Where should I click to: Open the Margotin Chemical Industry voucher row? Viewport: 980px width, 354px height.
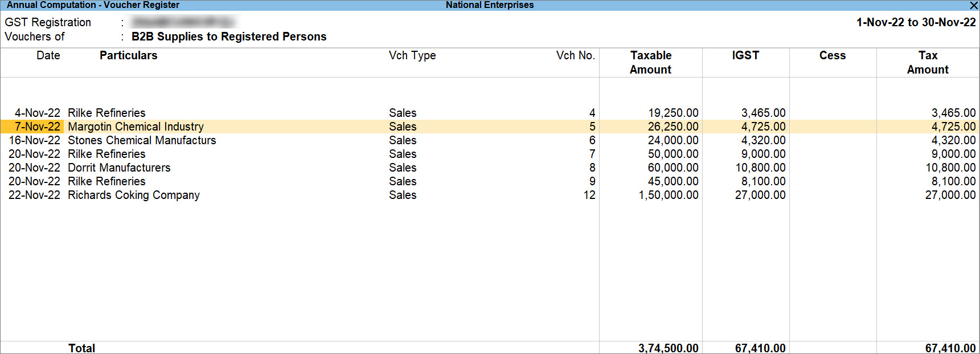click(x=490, y=127)
